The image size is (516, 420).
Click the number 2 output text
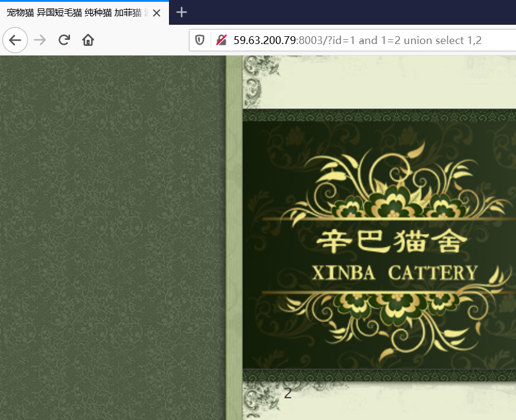tap(288, 393)
